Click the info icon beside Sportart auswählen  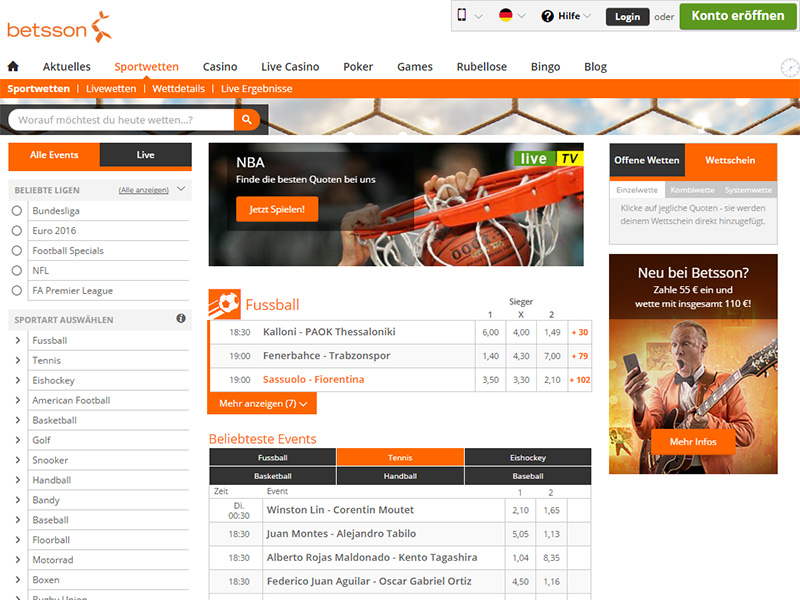tap(181, 318)
